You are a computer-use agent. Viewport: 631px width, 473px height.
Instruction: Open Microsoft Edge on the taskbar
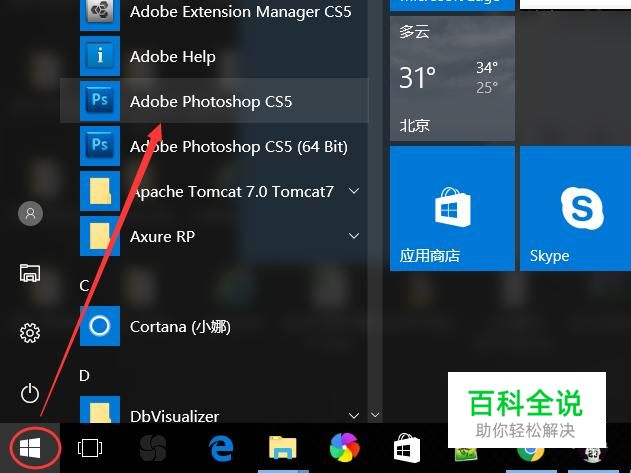click(221, 448)
